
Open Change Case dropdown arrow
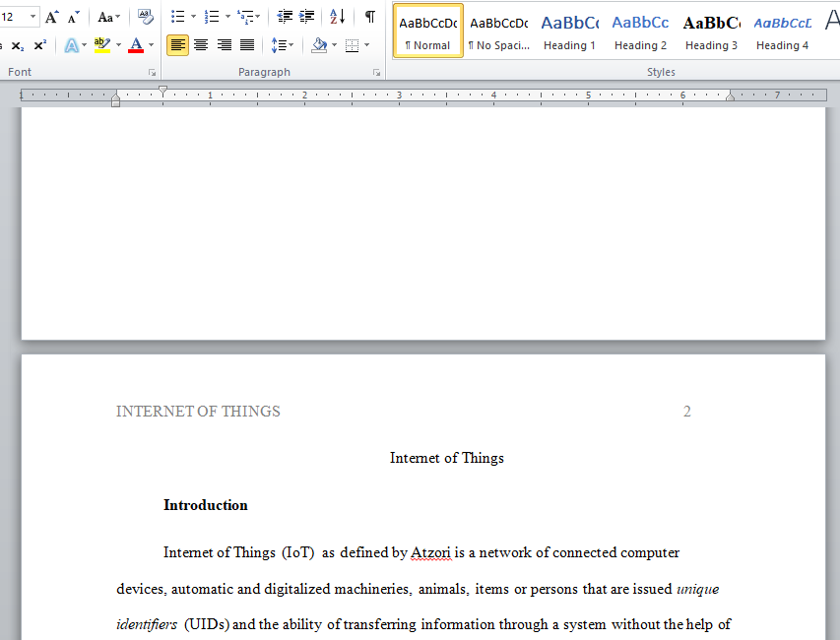118,17
